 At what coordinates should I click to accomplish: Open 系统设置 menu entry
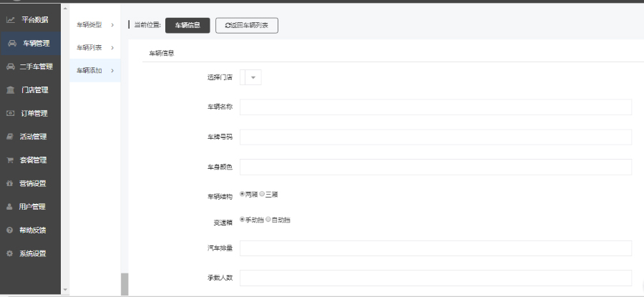(x=33, y=254)
